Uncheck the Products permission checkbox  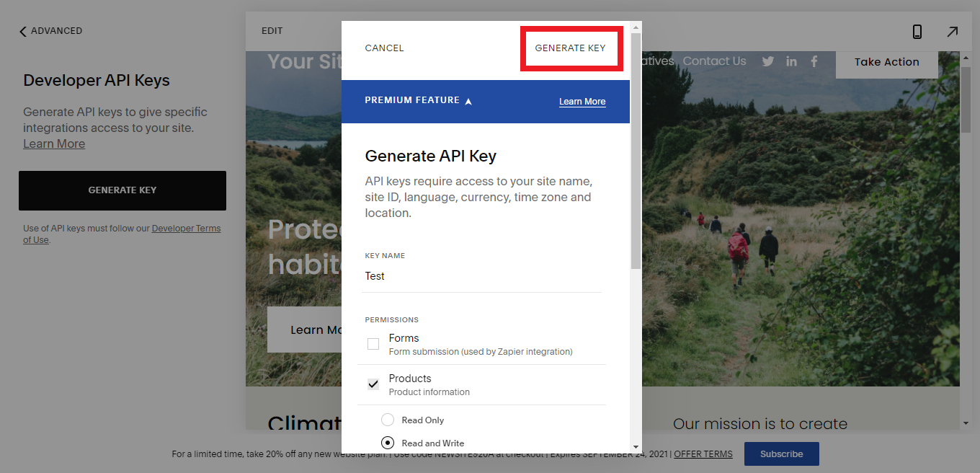click(x=373, y=384)
